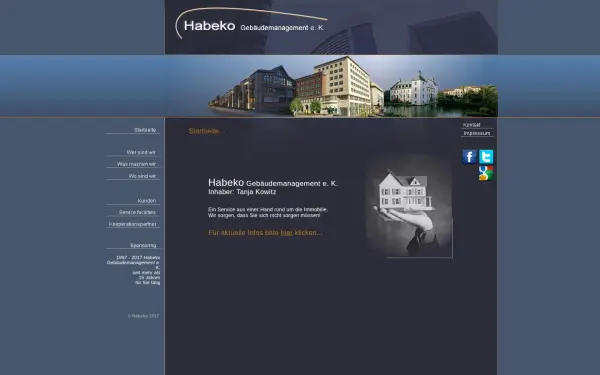Open the 'Wer sind wir' page
Viewport: 600px width, 375px height.
(141, 152)
